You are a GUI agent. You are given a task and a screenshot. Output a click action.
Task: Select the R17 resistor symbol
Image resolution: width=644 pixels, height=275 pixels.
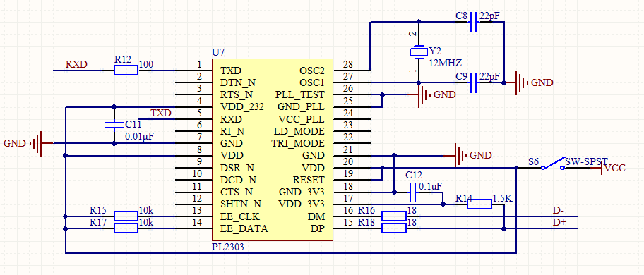[x=126, y=228]
